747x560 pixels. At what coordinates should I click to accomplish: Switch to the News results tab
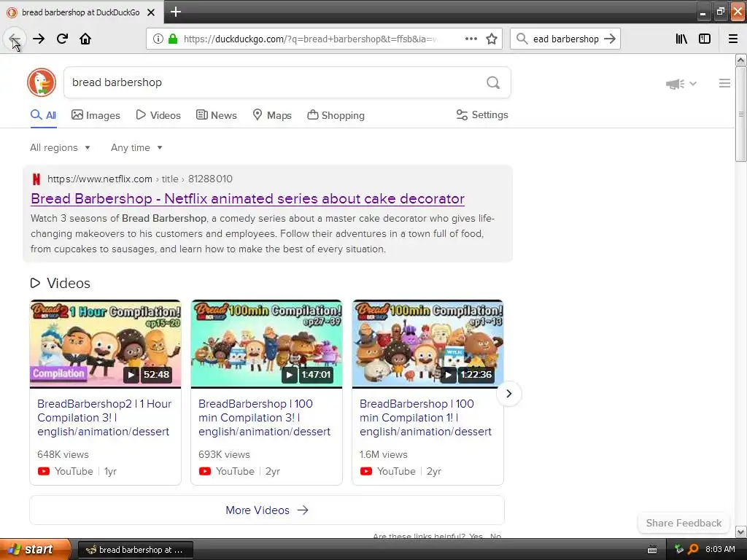point(217,115)
